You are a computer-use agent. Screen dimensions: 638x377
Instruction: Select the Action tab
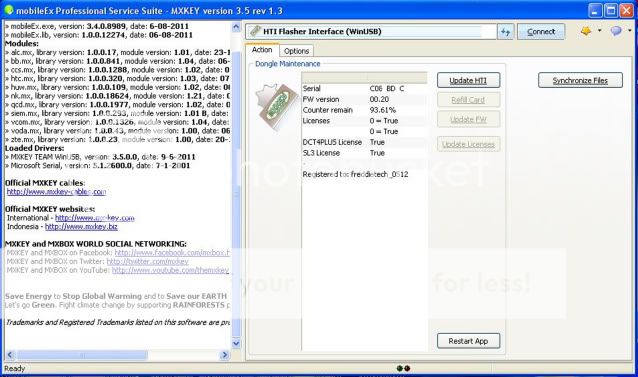coord(262,50)
